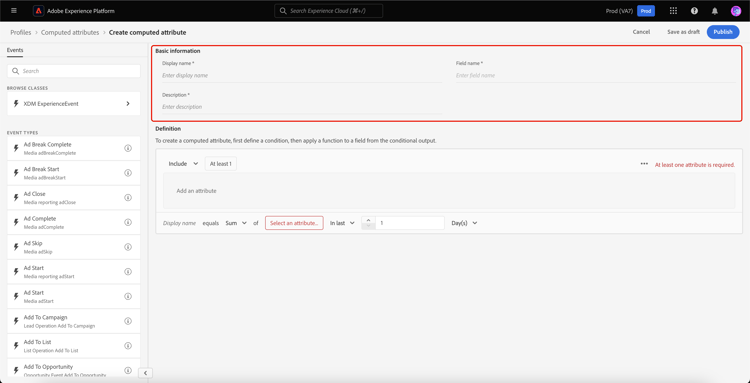750x383 pixels.
Task: Show info for Ad Skip
Action: point(128,247)
